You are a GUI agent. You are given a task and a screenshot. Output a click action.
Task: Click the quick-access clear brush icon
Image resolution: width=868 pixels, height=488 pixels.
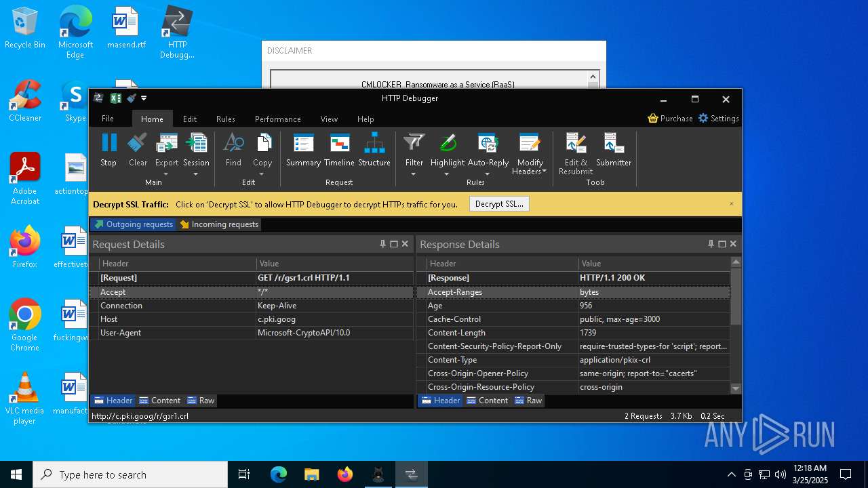tap(131, 98)
